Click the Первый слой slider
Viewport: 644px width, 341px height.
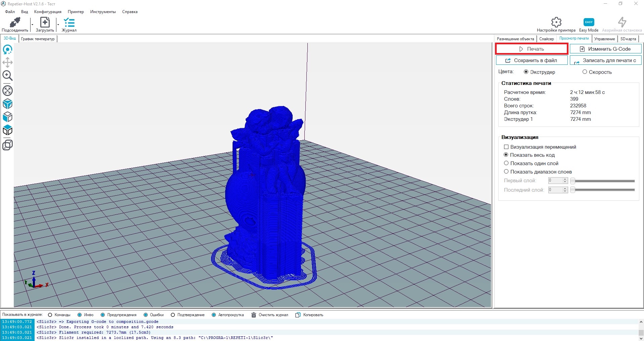click(603, 181)
